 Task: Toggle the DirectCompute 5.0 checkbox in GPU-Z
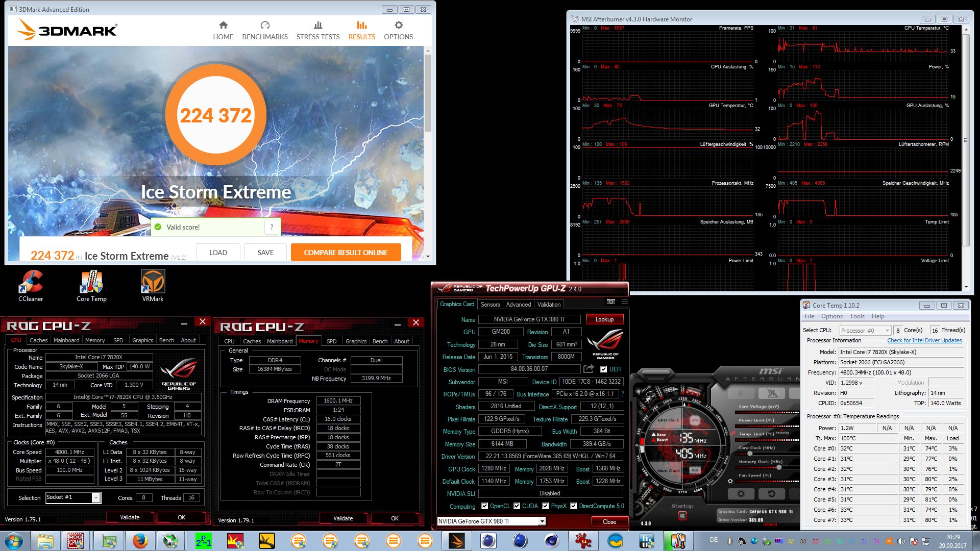coord(574,506)
